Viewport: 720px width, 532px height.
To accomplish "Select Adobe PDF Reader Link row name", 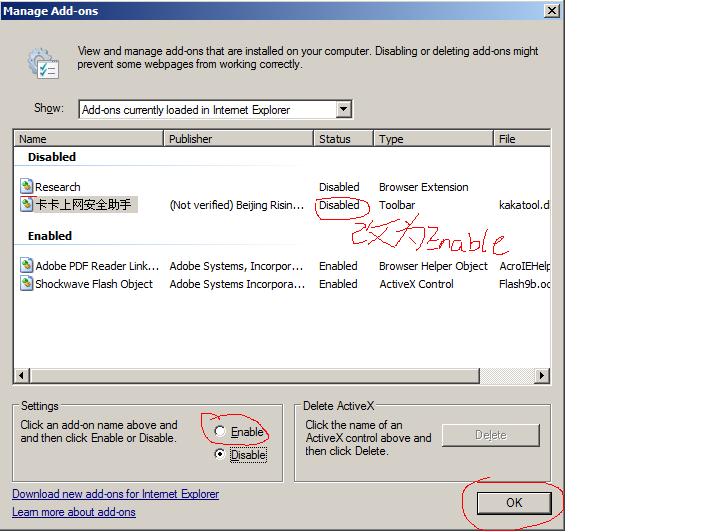I will (97, 266).
